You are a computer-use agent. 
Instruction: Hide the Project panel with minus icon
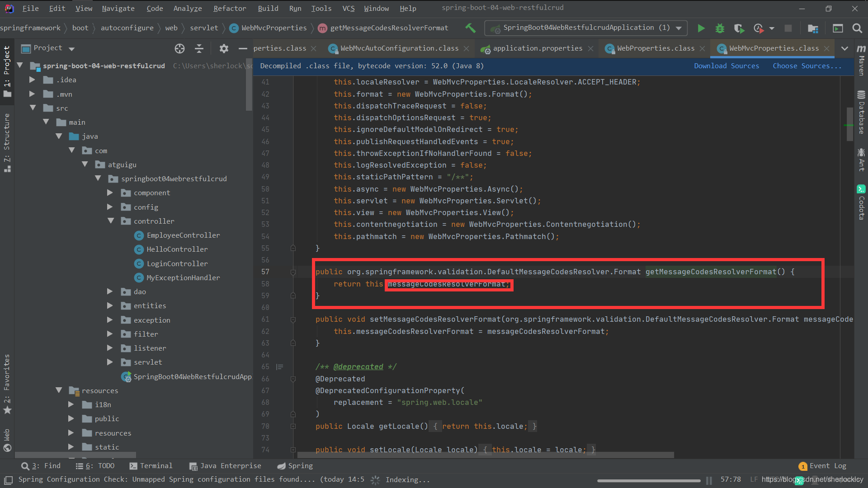click(243, 48)
